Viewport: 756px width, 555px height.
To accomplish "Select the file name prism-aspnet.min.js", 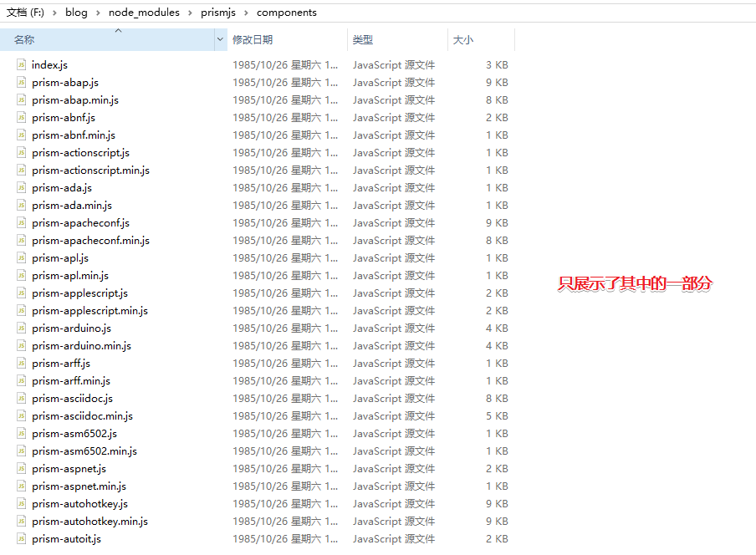I will click(x=79, y=486).
